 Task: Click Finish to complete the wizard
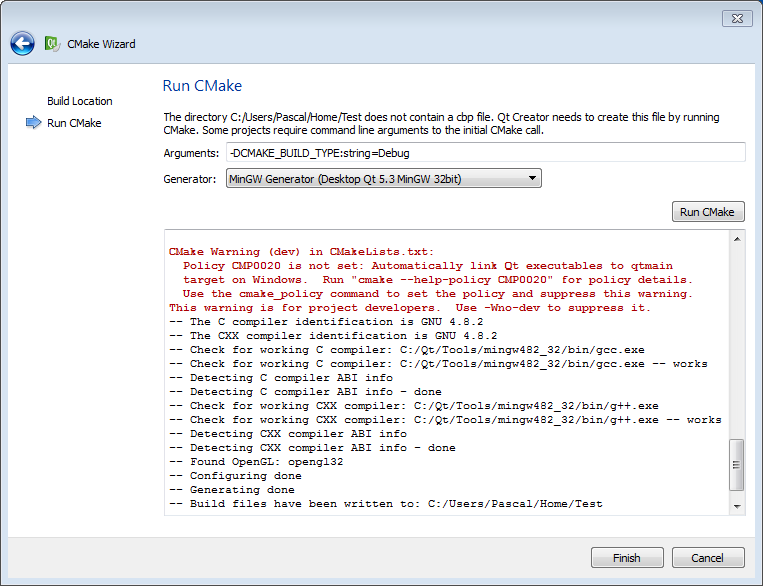[627, 557]
